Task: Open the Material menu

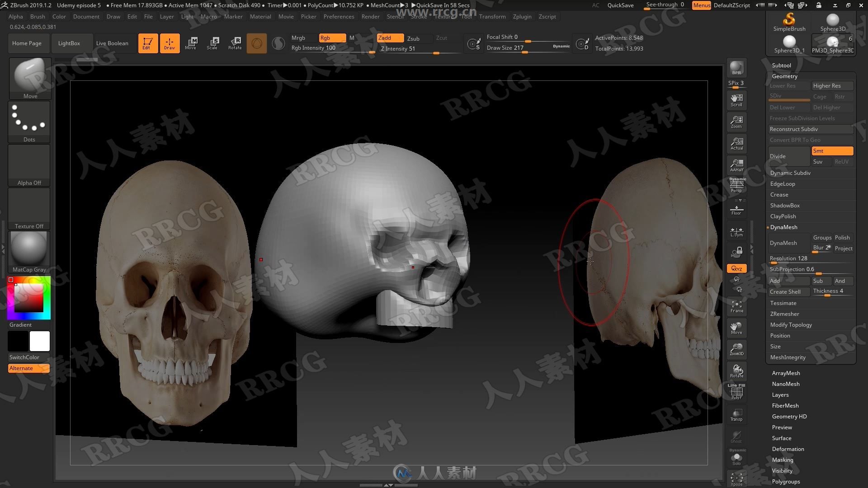Action: click(x=260, y=17)
